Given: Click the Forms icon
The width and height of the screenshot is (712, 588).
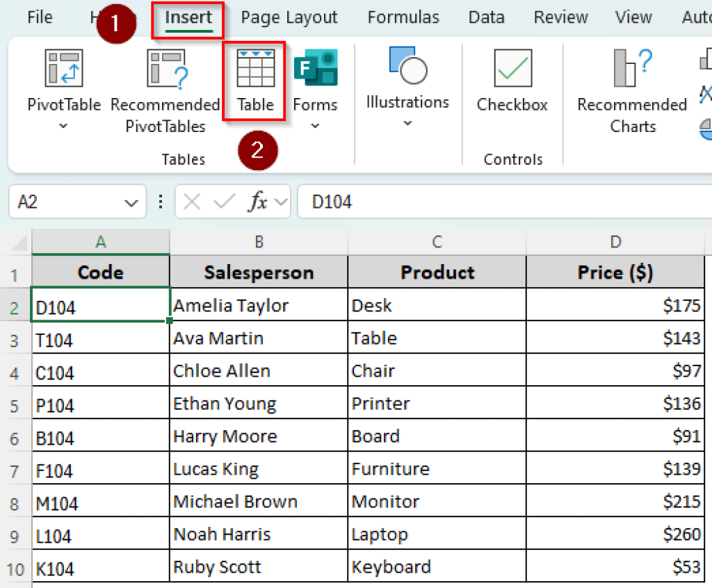Looking at the screenshot, I should pyautogui.click(x=315, y=67).
